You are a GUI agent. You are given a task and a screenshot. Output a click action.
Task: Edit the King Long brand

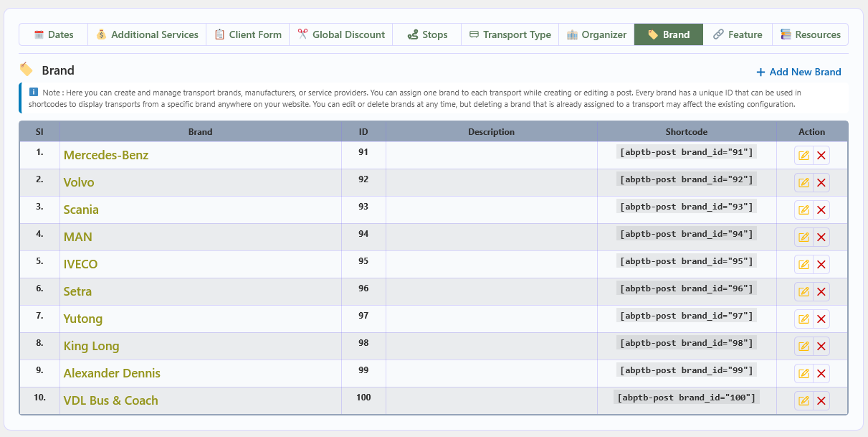[x=803, y=347]
